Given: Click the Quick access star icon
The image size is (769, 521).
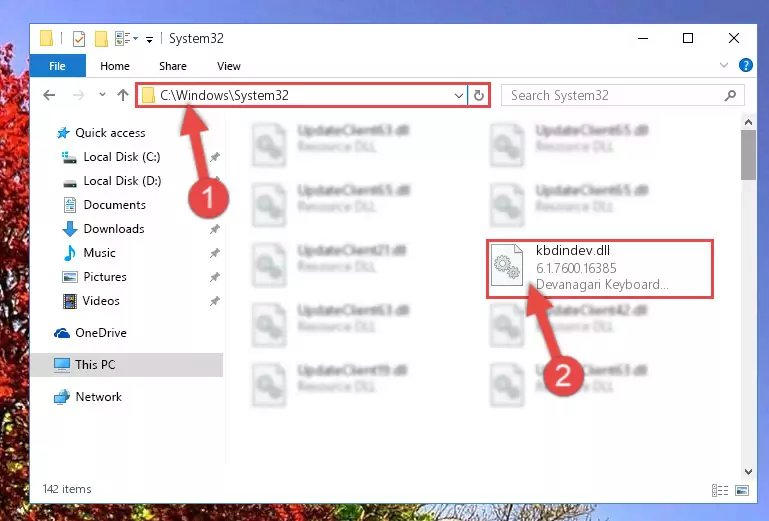Looking at the screenshot, I should (63, 133).
